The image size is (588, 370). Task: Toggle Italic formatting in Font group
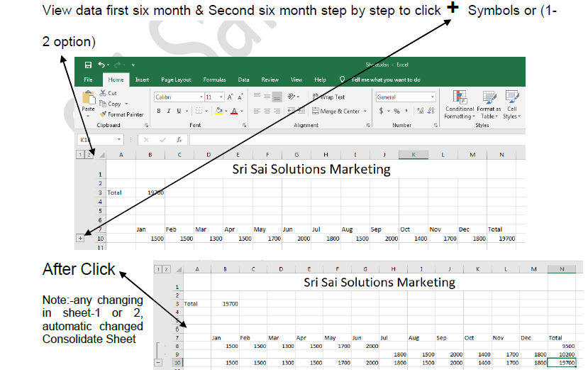click(168, 111)
